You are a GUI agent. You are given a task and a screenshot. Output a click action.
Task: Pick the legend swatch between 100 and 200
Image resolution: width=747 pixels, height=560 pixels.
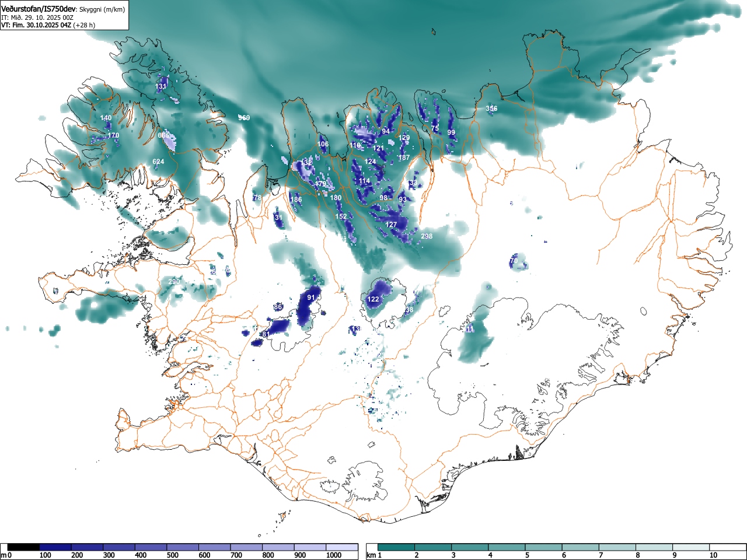point(56,547)
